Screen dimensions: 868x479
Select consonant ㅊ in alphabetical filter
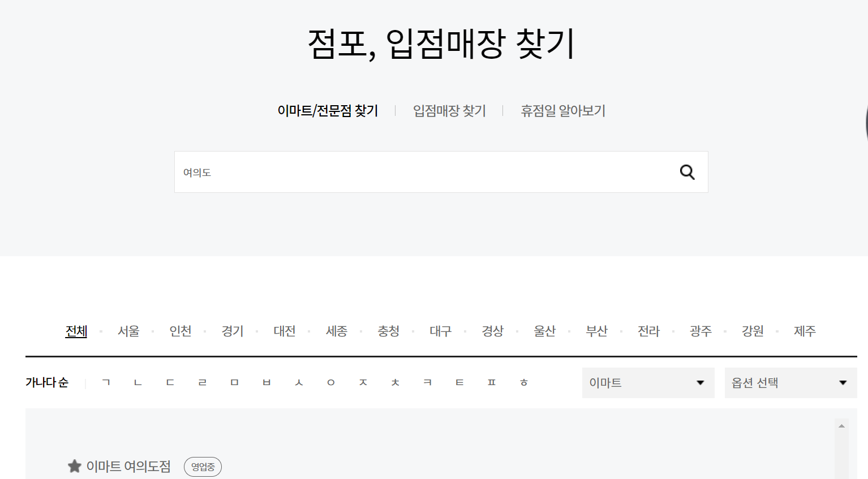[396, 382]
